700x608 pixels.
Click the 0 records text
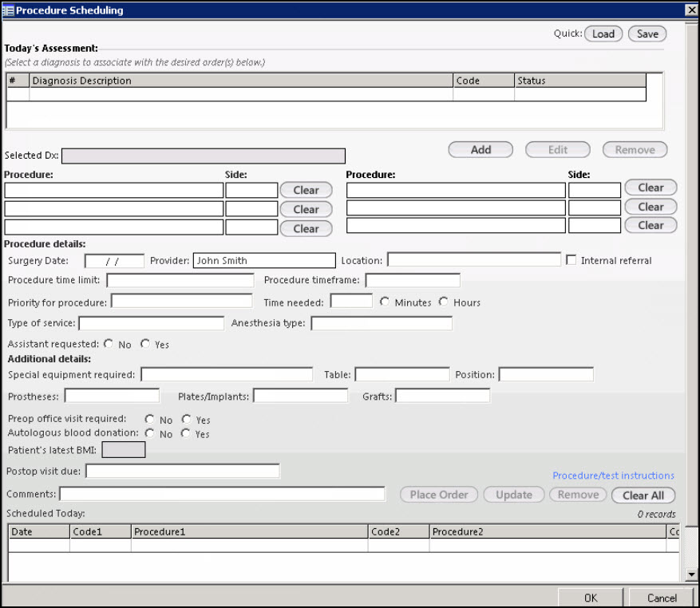[x=656, y=515]
